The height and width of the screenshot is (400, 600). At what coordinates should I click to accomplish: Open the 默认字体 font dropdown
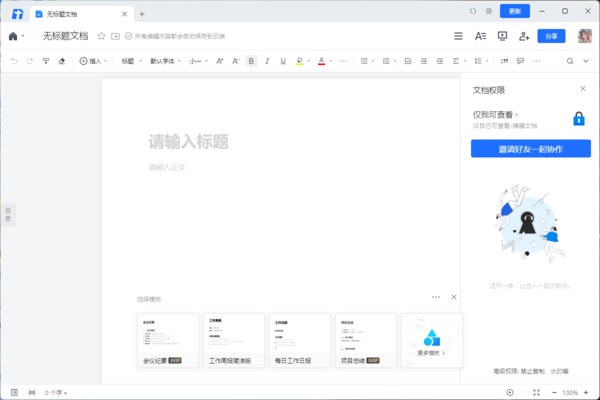pos(164,61)
